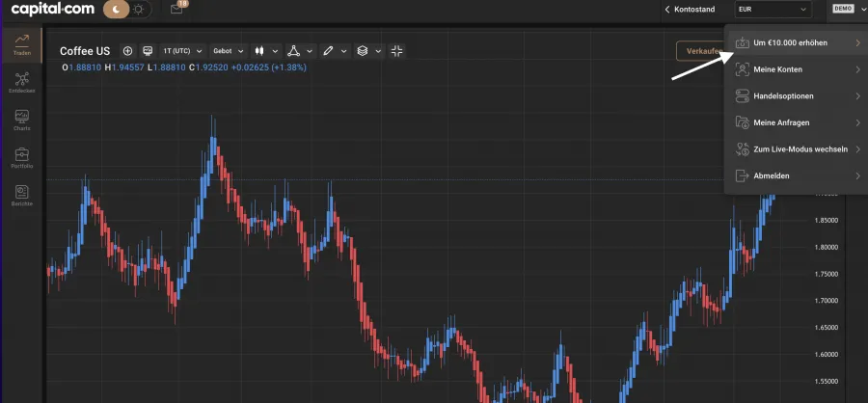Open the 1T (UTC) timeframe dropdown

[183, 50]
